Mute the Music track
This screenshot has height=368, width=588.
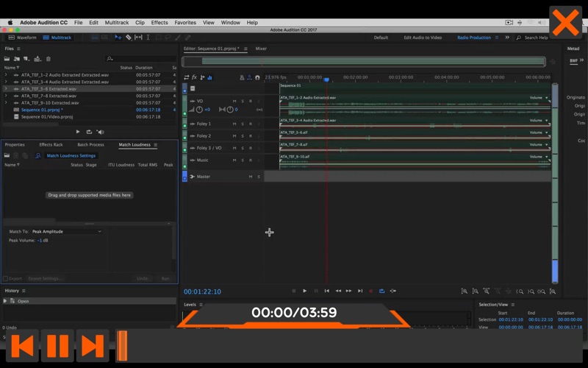click(234, 160)
